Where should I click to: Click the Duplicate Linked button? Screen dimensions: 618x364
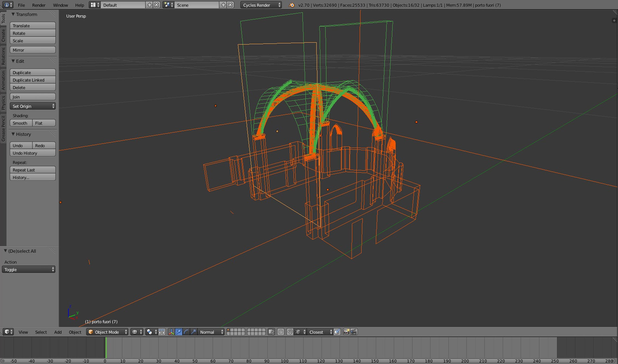[33, 80]
